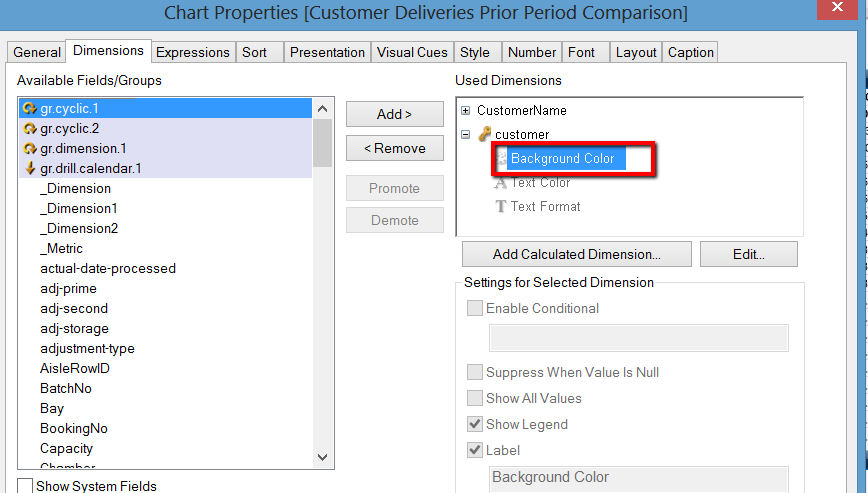
Task: Click the drill-down icon beside gr.drill.calendar.1
Action: [x=30, y=168]
